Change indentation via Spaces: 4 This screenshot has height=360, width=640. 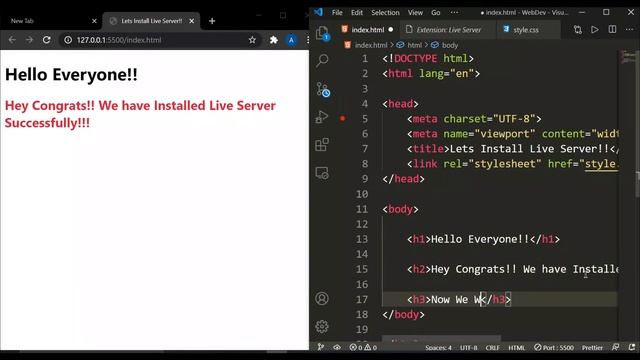pyautogui.click(x=438, y=348)
